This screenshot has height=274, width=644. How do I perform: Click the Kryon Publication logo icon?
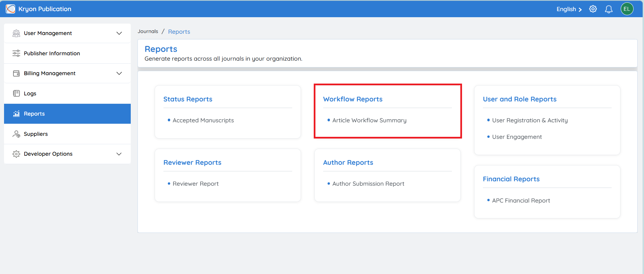click(x=10, y=9)
